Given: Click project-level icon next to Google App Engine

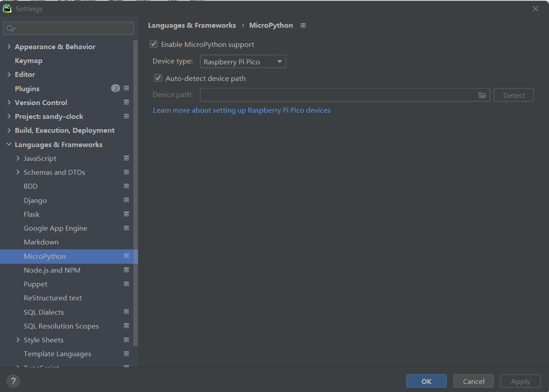Looking at the screenshot, I should tap(126, 228).
